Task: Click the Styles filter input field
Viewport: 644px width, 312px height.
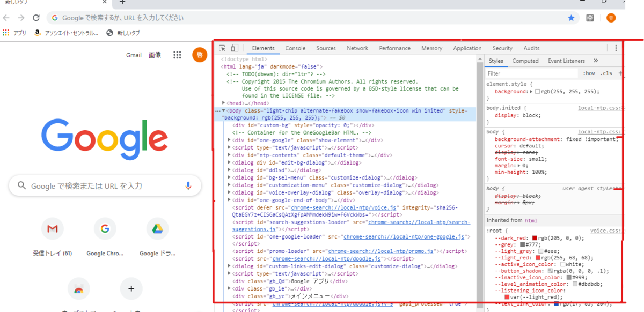Action: [x=531, y=73]
